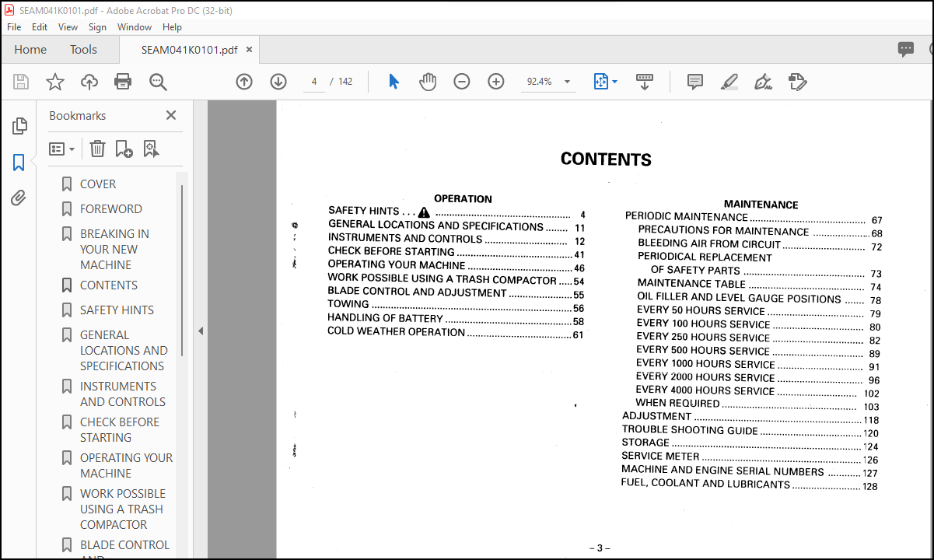
Task: Select the Highlight text pen tool
Action: pos(729,82)
